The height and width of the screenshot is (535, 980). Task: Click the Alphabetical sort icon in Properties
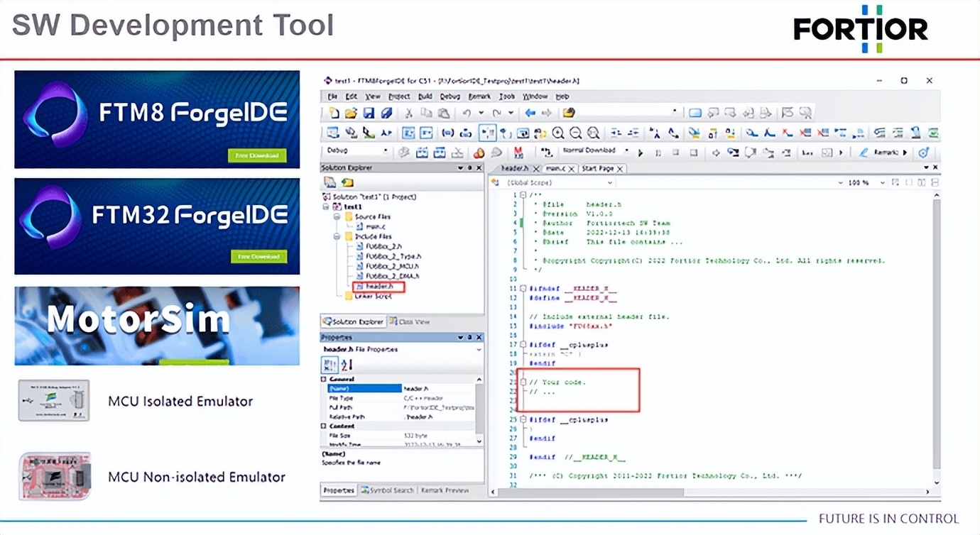(x=347, y=365)
